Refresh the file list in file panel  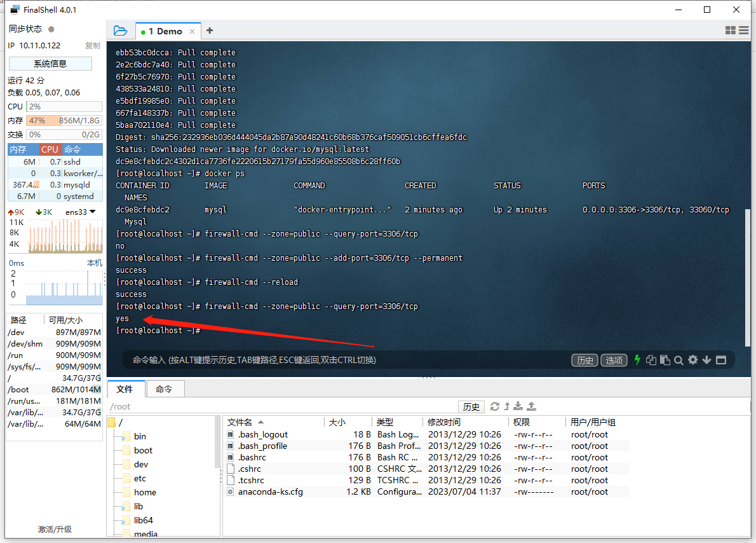495,406
